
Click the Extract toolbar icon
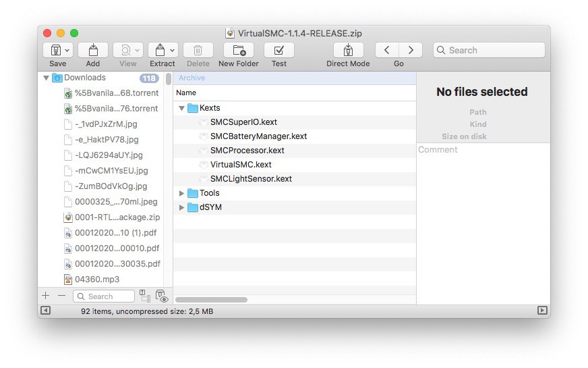click(x=160, y=50)
